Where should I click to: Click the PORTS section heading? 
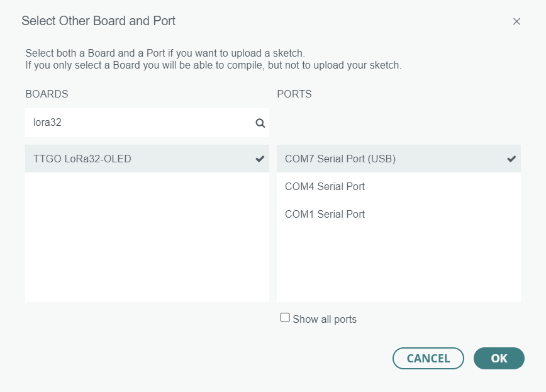point(294,94)
